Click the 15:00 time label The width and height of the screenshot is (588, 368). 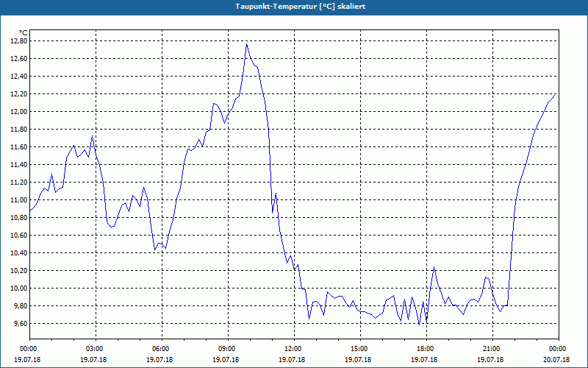pos(360,348)
